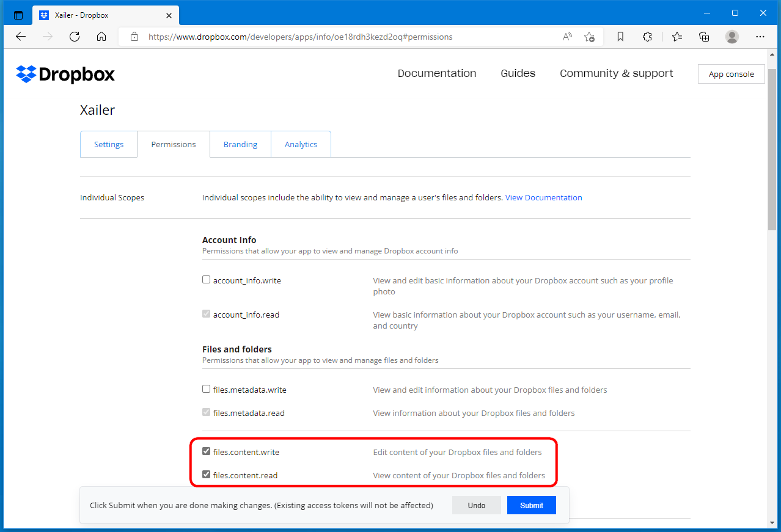Viewport: 781px width, 532px height.
Task: Add this page to favorites
Action: tap(589, 37)
